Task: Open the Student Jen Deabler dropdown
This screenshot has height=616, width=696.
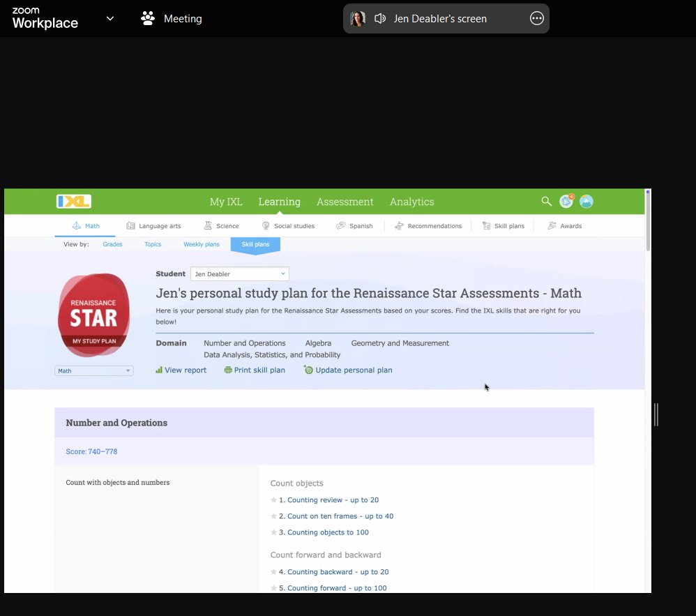Action: (x=240, y=273)
